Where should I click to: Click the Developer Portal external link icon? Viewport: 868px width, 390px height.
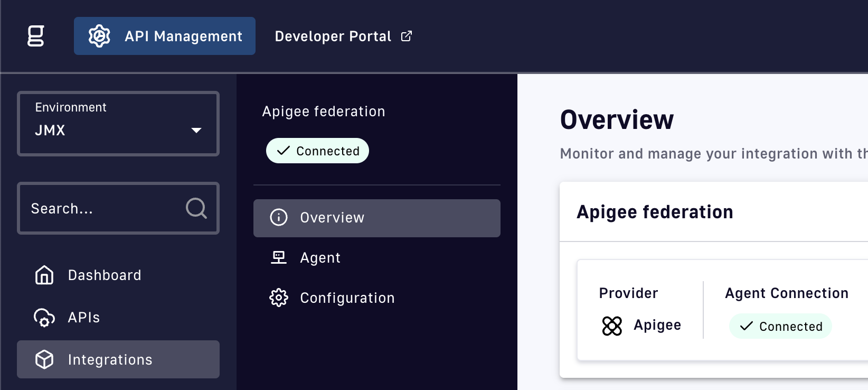[x=406, y=36]
